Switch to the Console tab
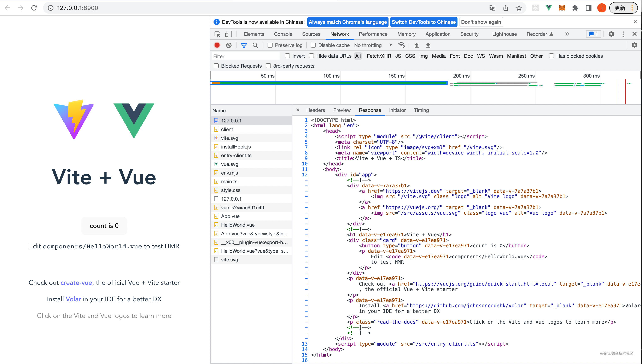 (x=283, y=34)
